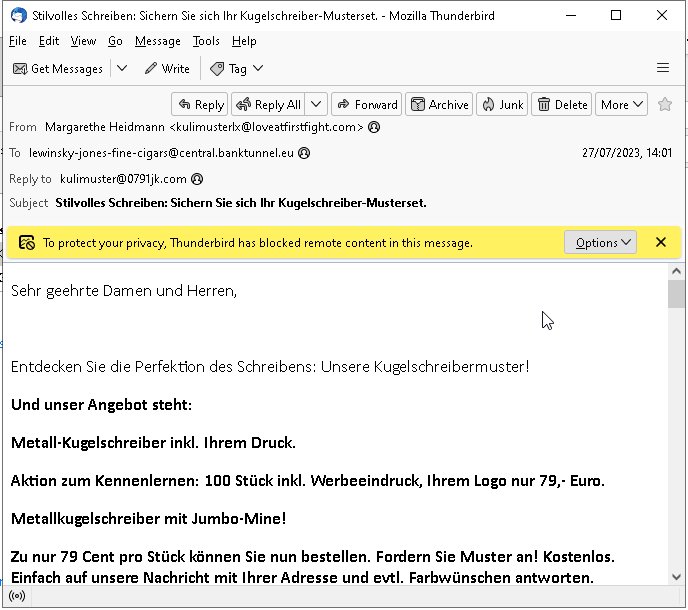Image resolution: width=688 pixels, height=610 pixels.
Task: Open the More actions dropdown
Action: click(621, 104)
